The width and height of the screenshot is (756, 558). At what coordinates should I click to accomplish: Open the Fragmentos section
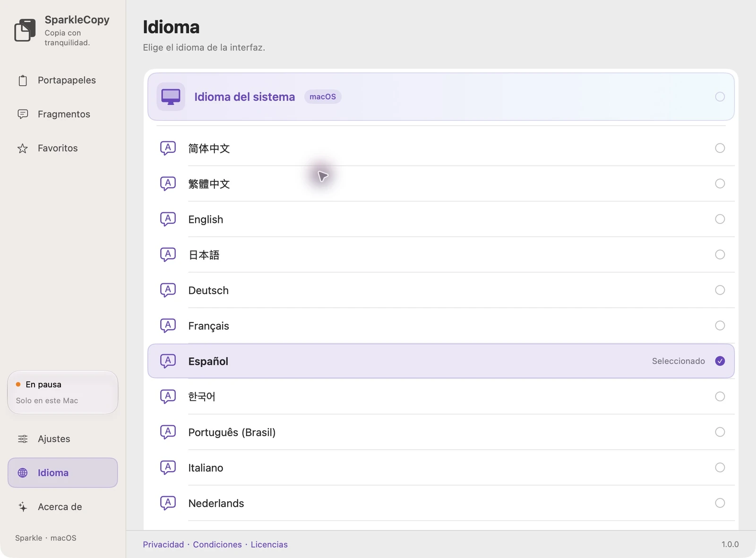tap(63, 114)
